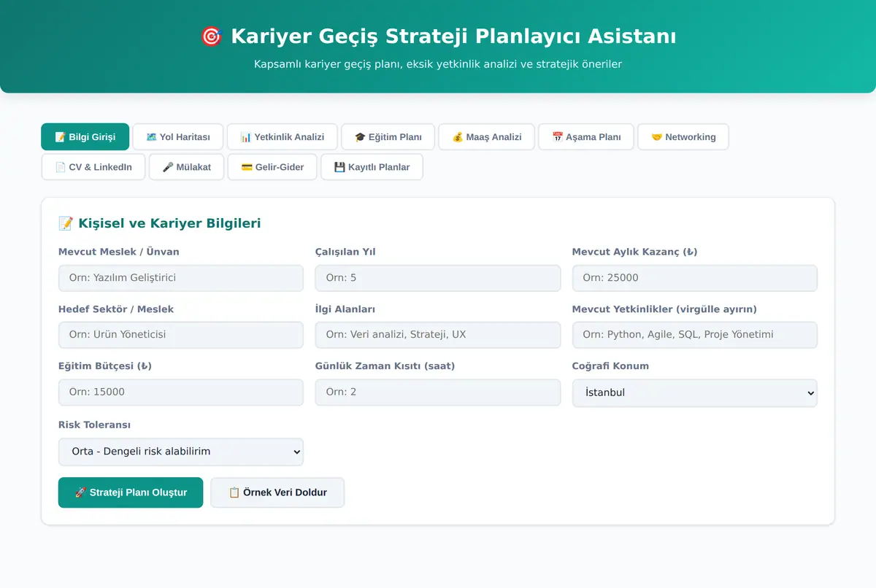Focus the Günlük Zaman Kısıtı input
876x588 pixels.
438,392
